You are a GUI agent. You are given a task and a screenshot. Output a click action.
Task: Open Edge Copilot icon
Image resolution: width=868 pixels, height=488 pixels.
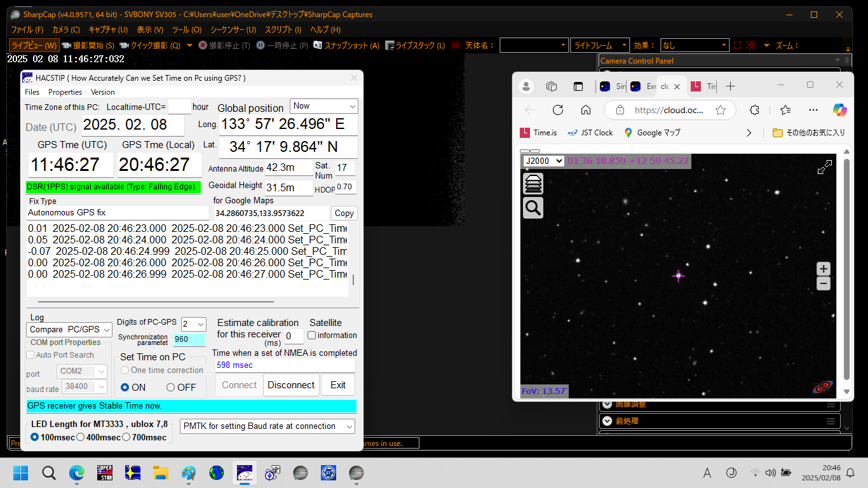[840, 110]
